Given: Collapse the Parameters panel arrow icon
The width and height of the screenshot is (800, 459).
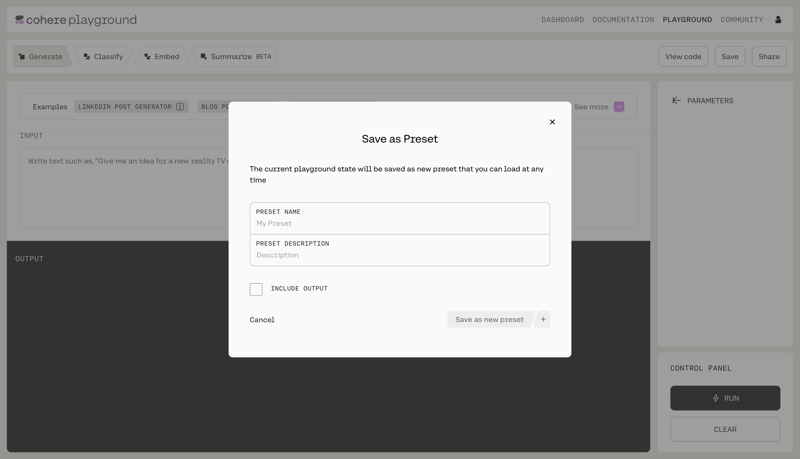Looking at the screenshot, I should coord(676,100).
